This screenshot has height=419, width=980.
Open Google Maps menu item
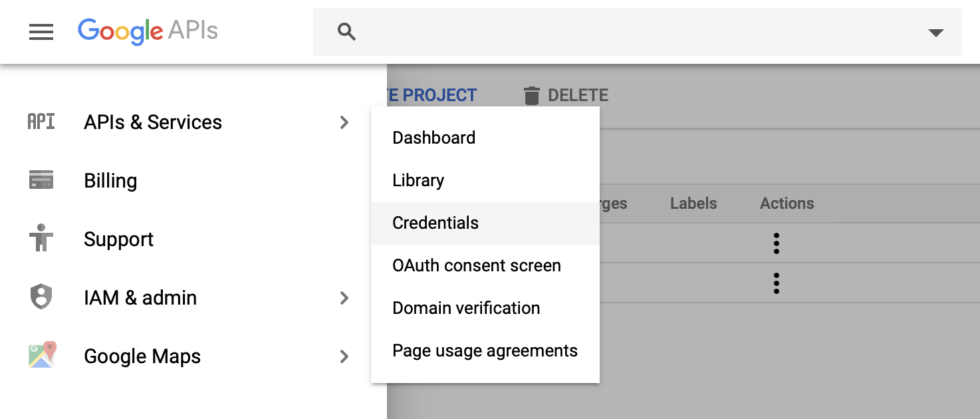142,356
